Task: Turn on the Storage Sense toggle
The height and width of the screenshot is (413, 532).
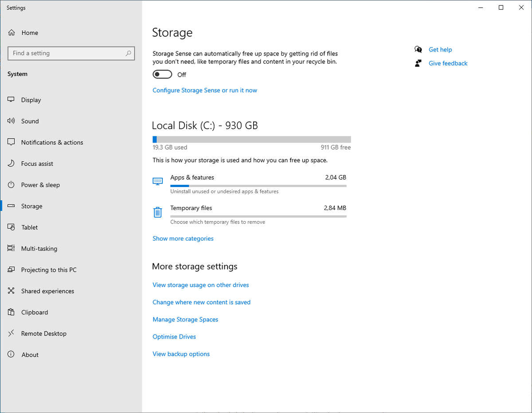Action: click(162, 74)
